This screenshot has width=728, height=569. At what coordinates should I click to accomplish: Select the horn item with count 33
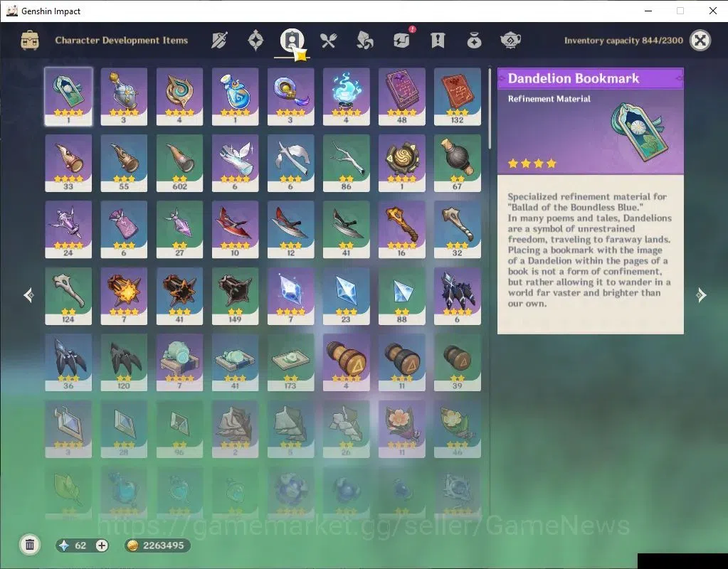tap(68, 163)
